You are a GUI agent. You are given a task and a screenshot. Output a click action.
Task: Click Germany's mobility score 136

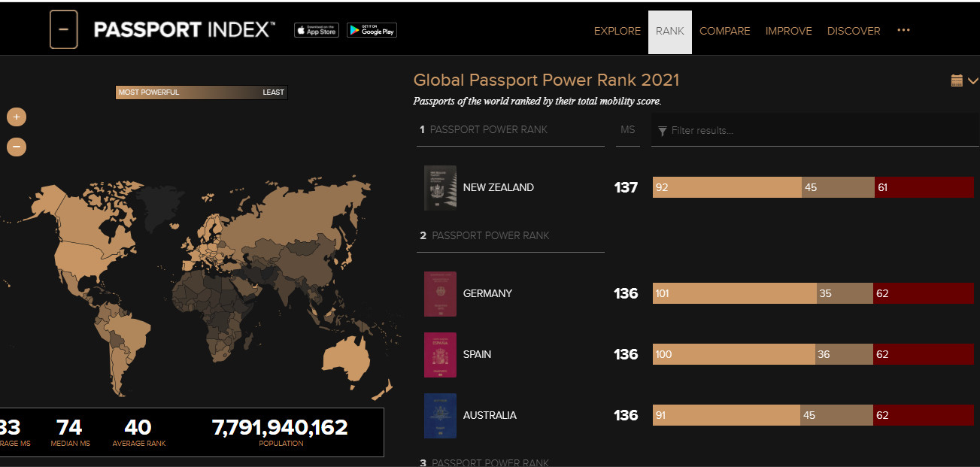tap(626, 293)
